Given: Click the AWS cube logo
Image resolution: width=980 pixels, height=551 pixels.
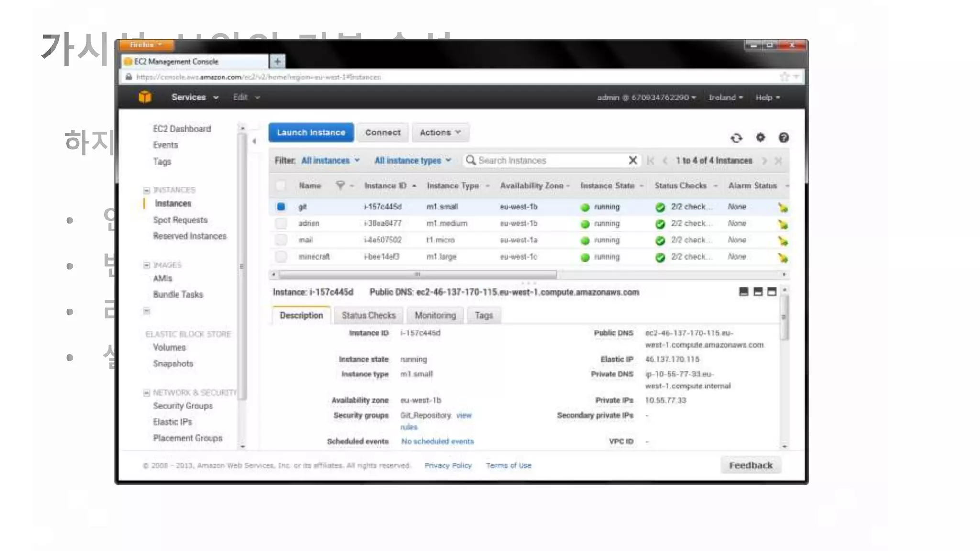Looking at the screenshot, I should point(145,97).
